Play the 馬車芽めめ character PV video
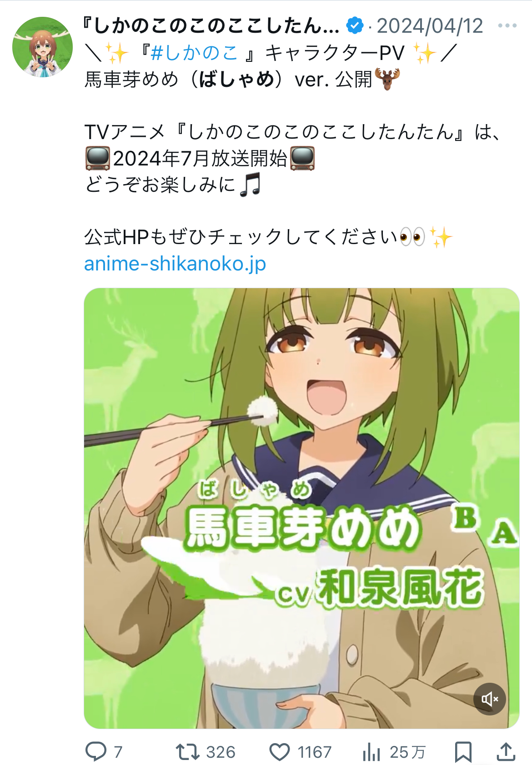 (301, 508)
